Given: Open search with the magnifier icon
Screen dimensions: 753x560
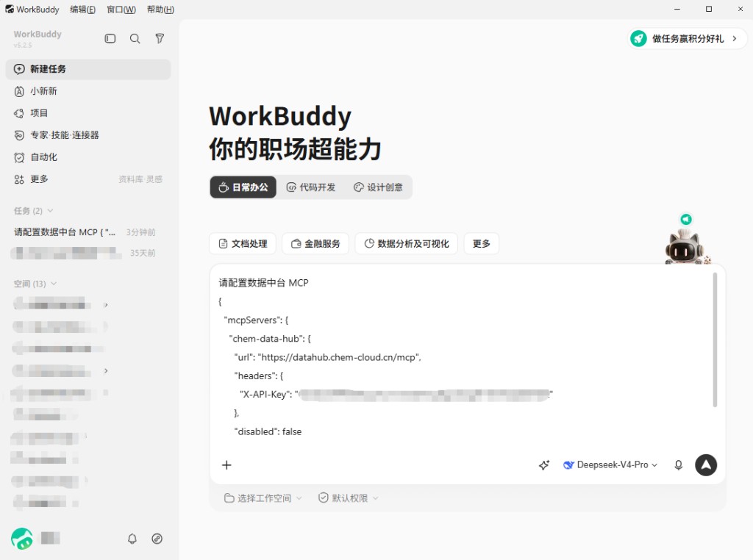Looking at the screenshot, I should 135,38.
